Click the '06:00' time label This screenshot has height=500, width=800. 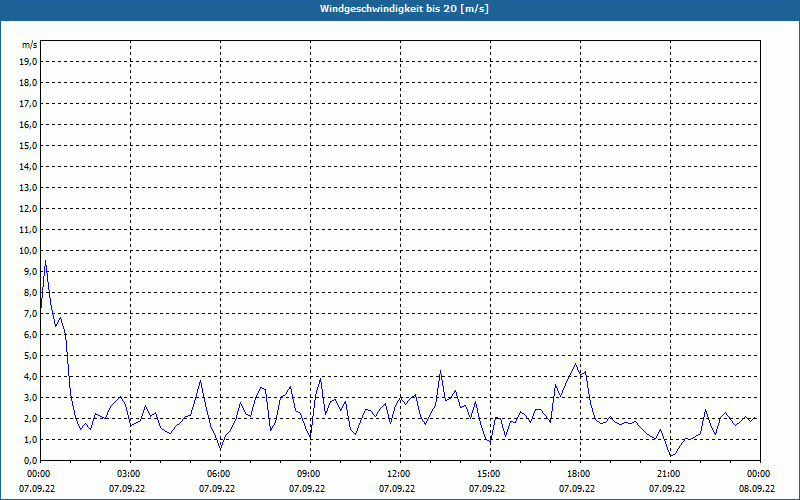point(220,474)
